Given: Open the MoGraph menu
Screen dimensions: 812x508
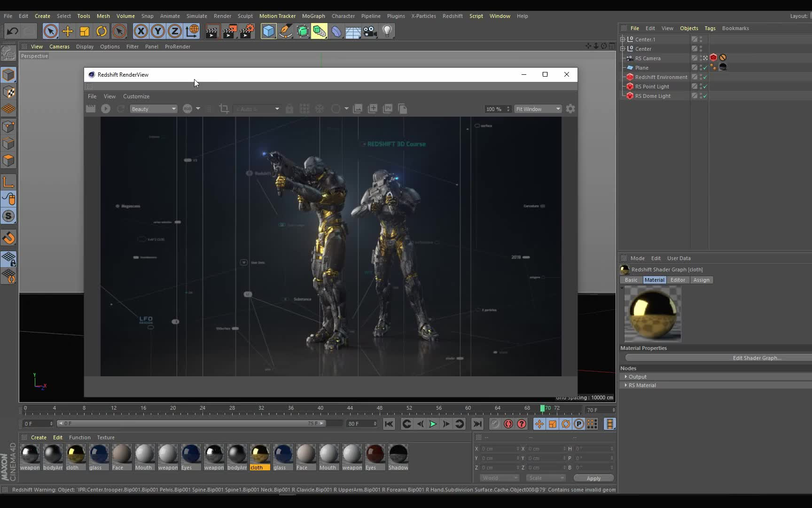Looking at the screenshot, I should [x=313, y=16].
